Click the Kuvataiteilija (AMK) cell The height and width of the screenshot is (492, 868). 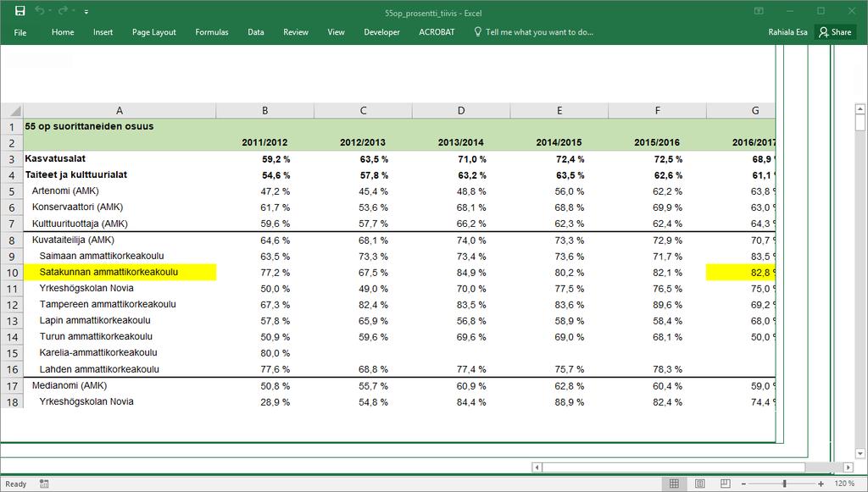pos(120,240)
